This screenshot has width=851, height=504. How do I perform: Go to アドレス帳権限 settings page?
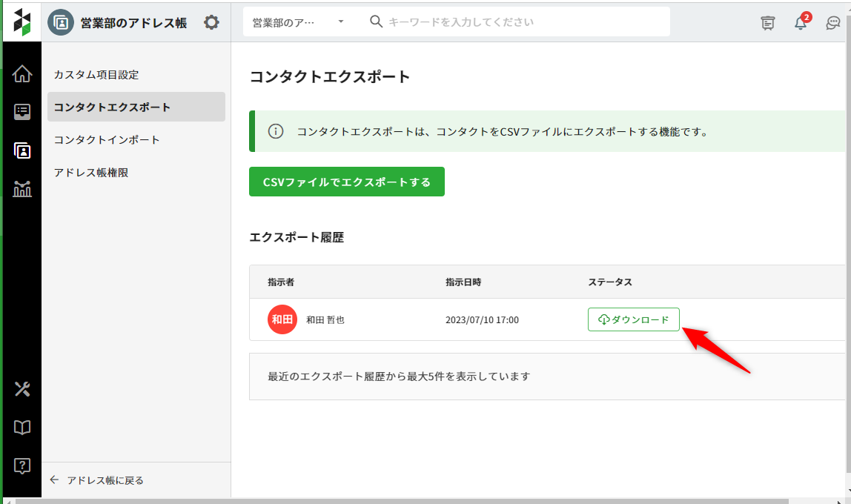[x=91, y=172]
